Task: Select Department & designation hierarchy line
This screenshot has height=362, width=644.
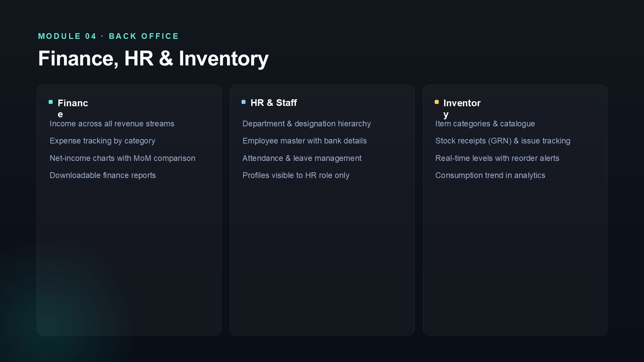Action: tap(307, 124)
